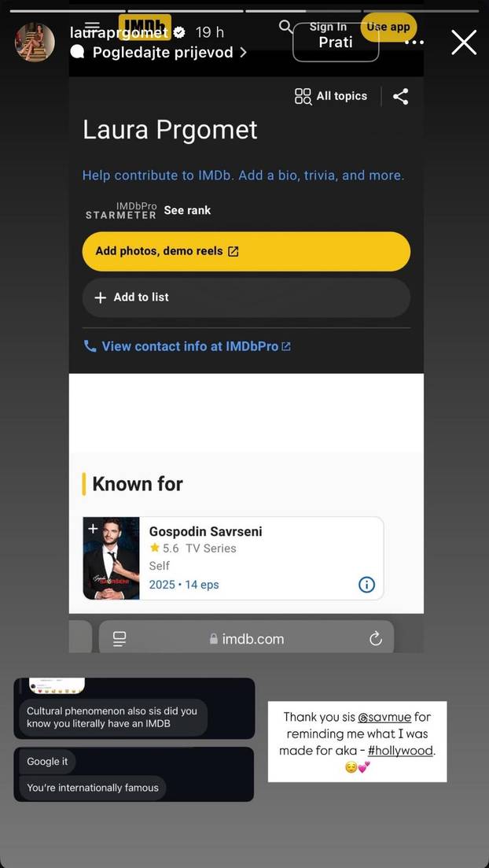Click the reload icon in the address bar
489x868 pixels.
(376, 639)
